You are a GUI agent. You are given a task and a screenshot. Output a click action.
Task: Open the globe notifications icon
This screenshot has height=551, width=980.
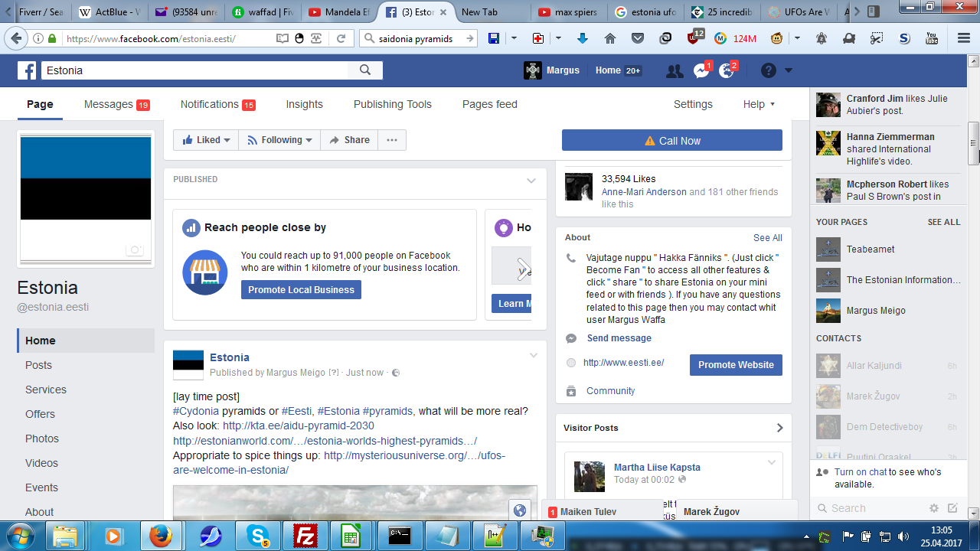coord(727,71)
